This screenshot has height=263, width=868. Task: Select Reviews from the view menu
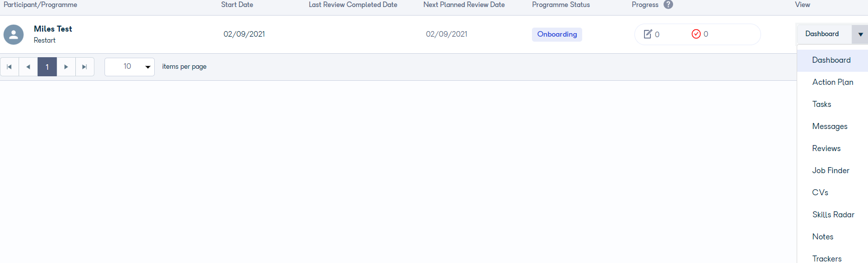826,149
